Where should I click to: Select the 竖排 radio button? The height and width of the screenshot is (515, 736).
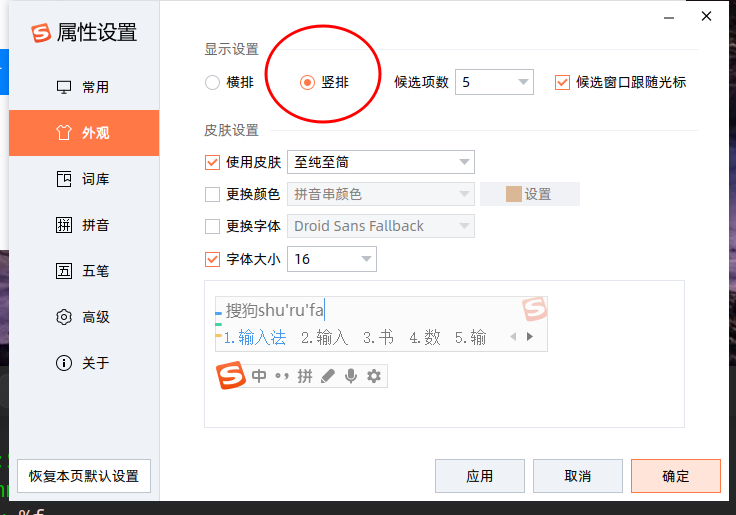(307, 83)
